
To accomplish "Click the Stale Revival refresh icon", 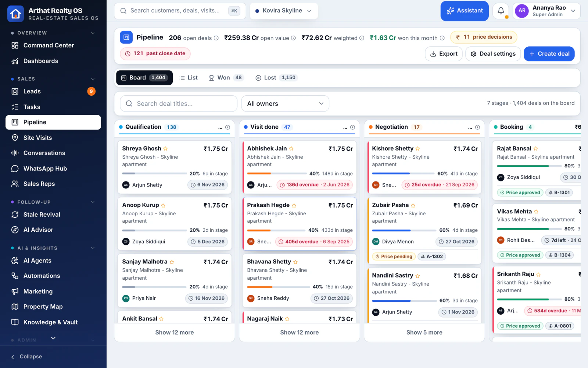I will (x=15, y=215).
